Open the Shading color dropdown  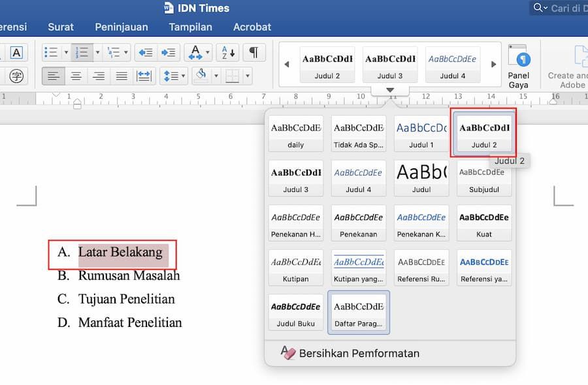tap(216, 76)
